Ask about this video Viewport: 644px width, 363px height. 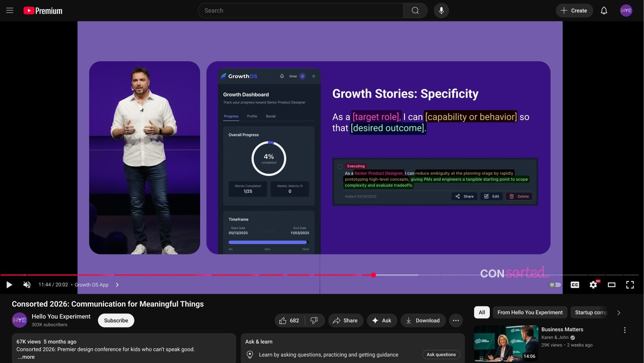[382, 321]
